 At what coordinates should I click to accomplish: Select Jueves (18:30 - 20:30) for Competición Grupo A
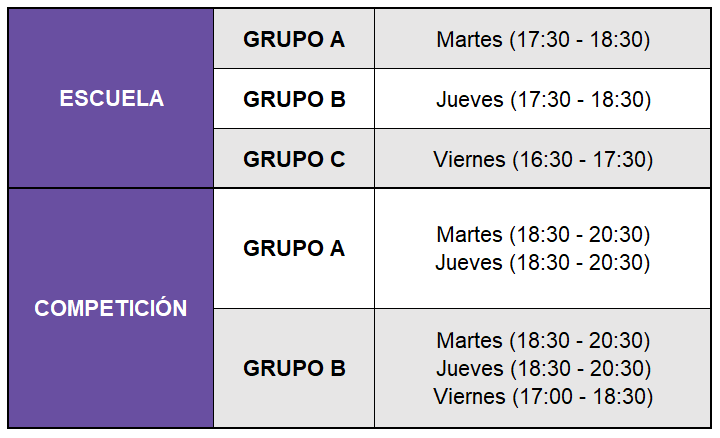click(x=543, y=262)
